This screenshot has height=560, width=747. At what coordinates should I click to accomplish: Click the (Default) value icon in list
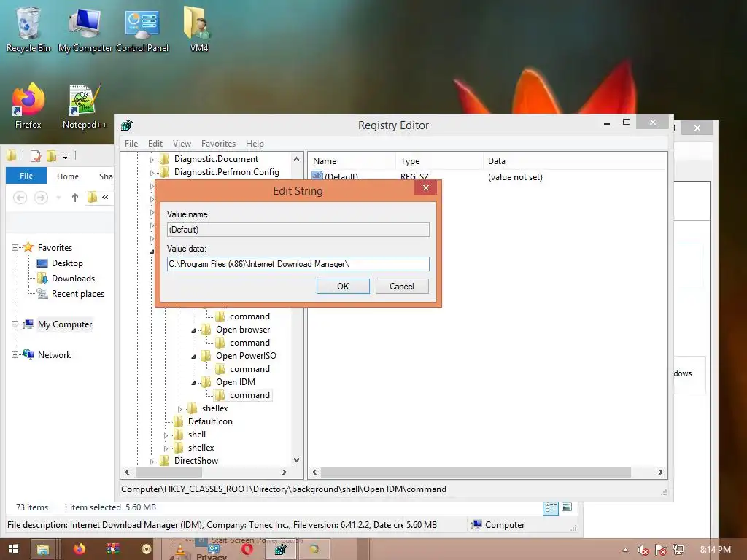pos(317,176)
